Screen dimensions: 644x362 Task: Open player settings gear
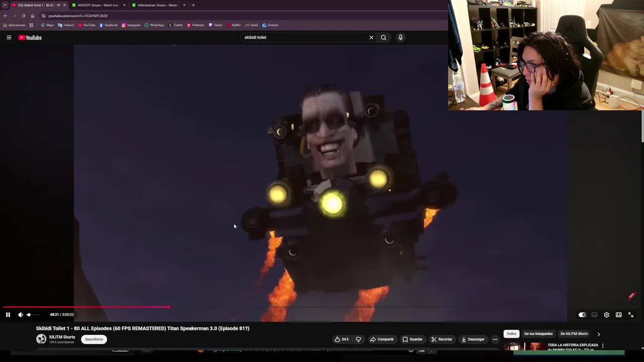pyautogui.click(x=606, y=315)
